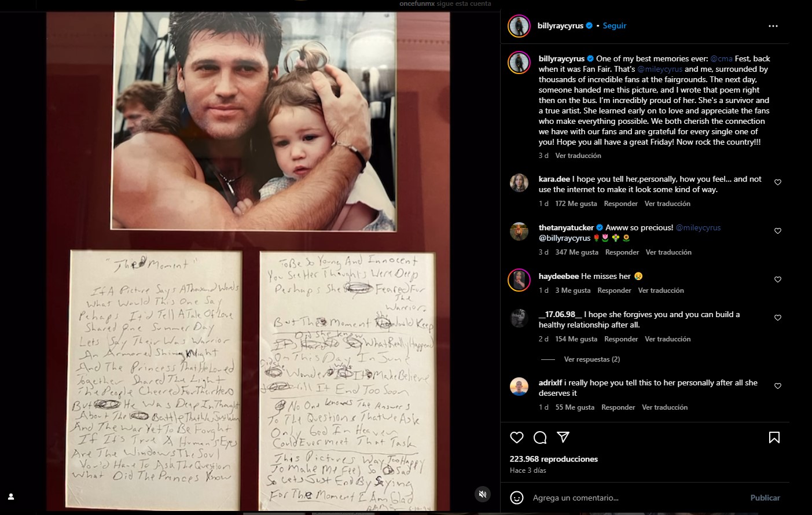Show translation of haydeebee's comment
Image resolution: width=812 pixels, height=515 pixels.
point(661,290)
